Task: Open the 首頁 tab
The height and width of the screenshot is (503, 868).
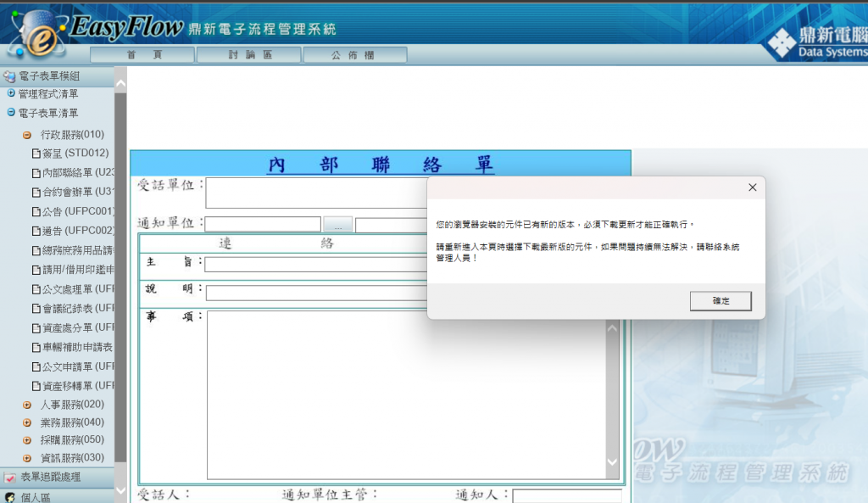Action: point(142,55)
